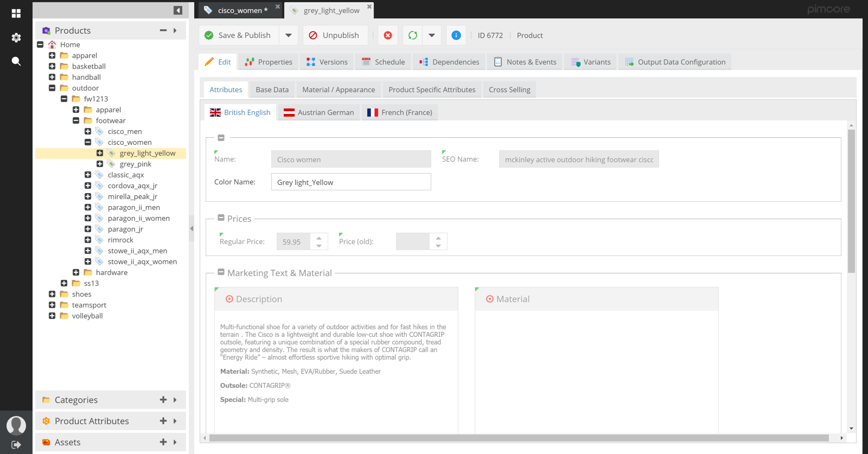Open the settings gear in left sidebar
The height and width of the screenshot is (454, 868).
(16, 37)
